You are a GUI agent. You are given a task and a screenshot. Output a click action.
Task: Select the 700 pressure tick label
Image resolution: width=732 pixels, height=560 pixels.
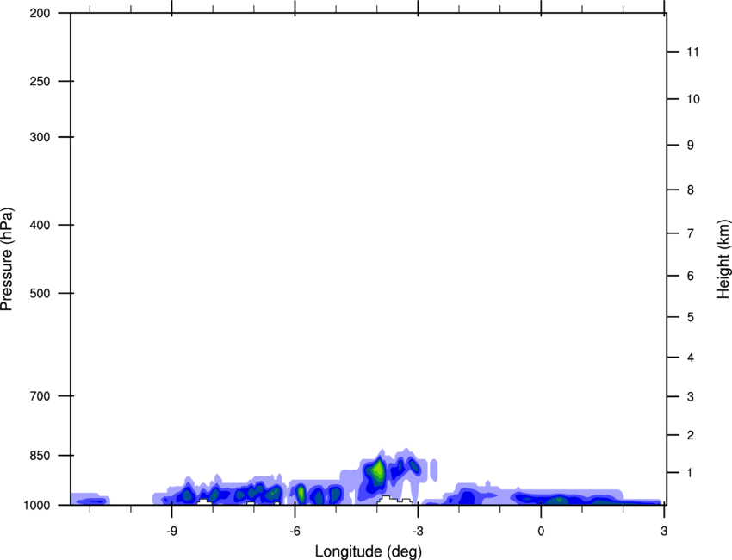40,396
